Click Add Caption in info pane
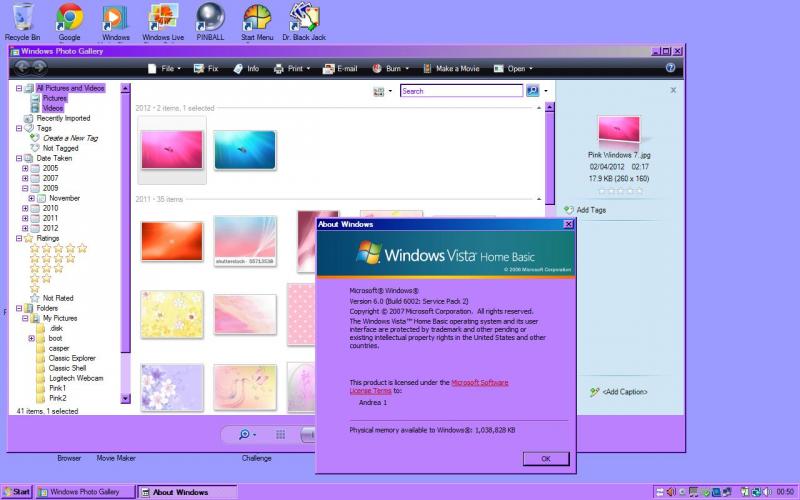The height and width of the screenshot is (500, 800). pyautogui.click(x=618, y=392)
